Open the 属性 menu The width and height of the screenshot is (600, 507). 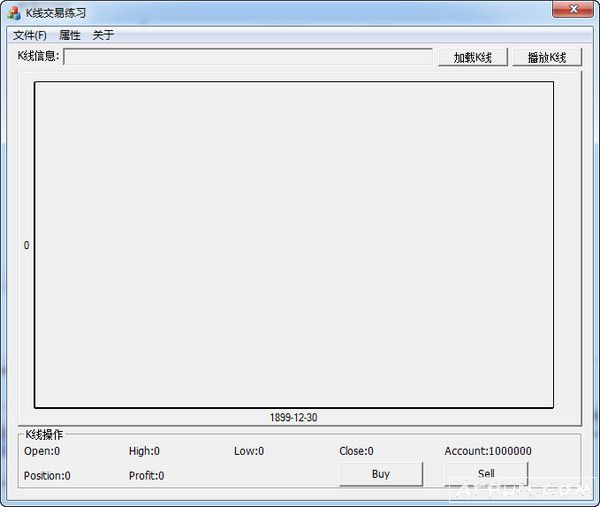pos(70,35)
